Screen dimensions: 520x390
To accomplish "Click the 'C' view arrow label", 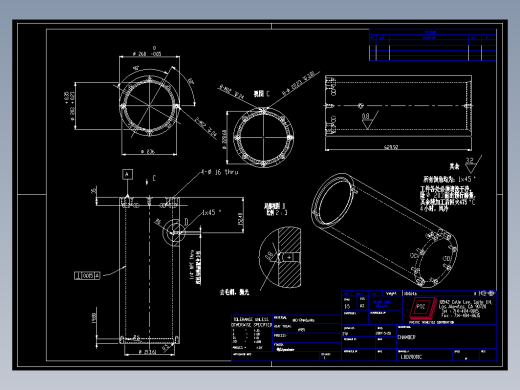I will point(154,178).
